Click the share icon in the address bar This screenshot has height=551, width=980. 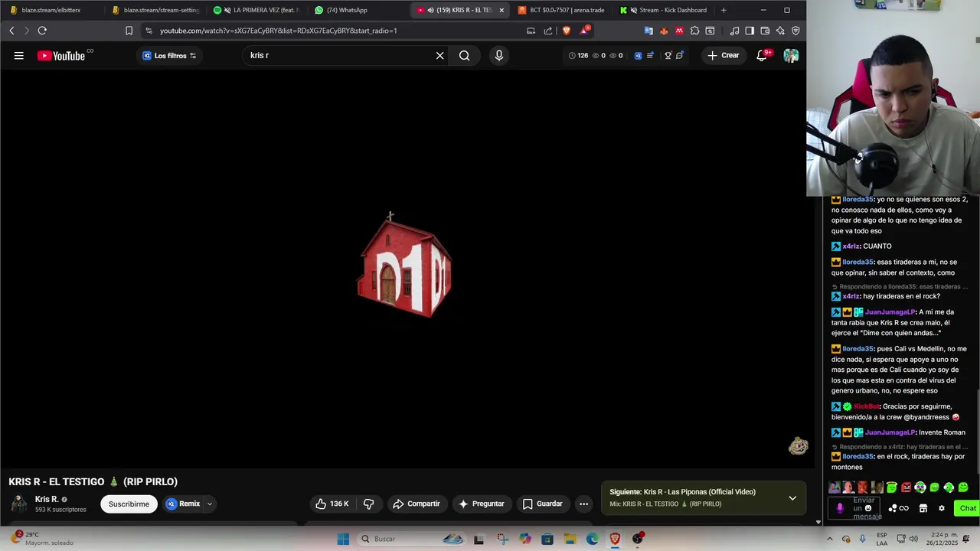pos(548,31)
